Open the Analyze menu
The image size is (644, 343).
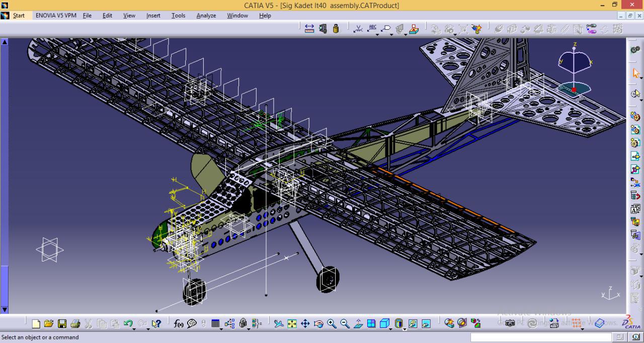coord(206,16)
